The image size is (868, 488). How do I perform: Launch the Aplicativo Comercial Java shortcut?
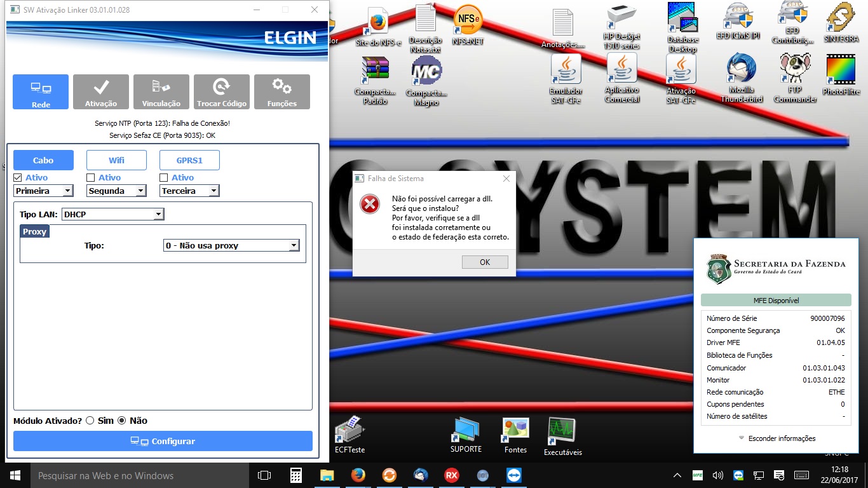pyautogui.click(x=622, y=78)
